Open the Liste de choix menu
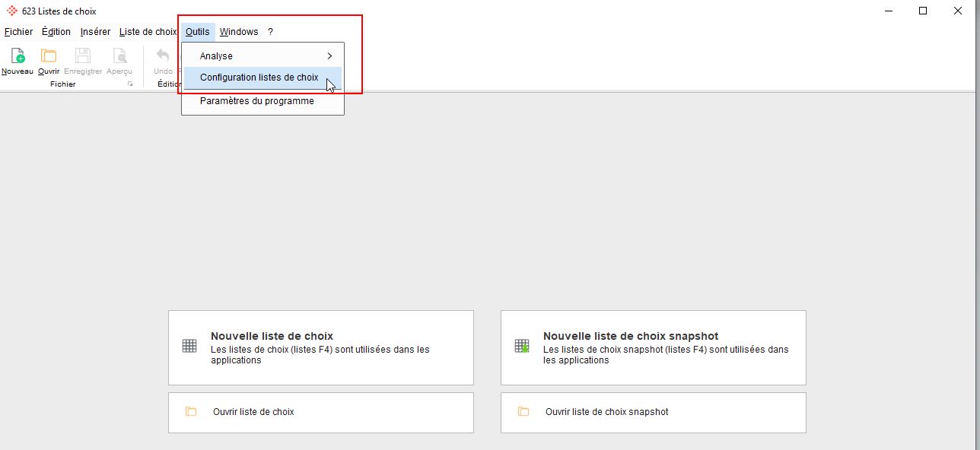Viewport: 980px width, 450px height. point(148,32)
